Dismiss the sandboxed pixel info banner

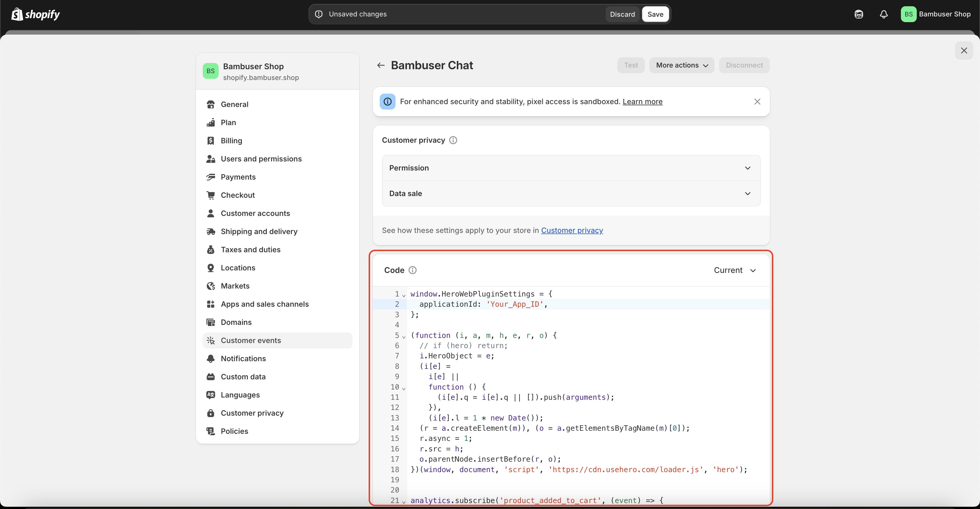[757, 102]
